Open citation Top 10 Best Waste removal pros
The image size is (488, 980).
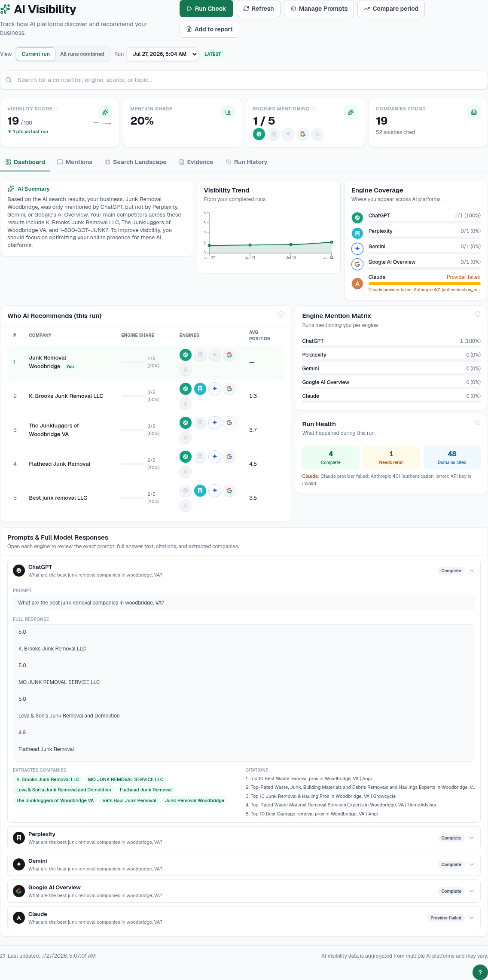pyautogui.click(x=309, y=779)
